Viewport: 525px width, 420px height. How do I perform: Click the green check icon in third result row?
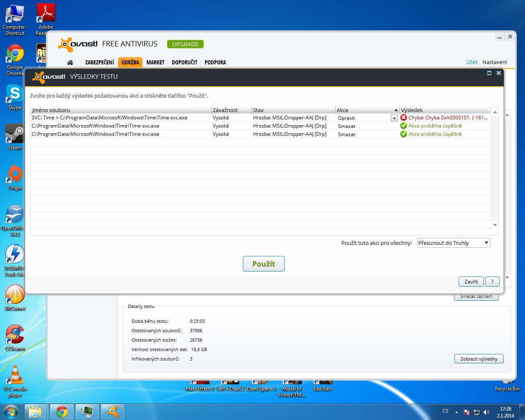coord(404,134)
